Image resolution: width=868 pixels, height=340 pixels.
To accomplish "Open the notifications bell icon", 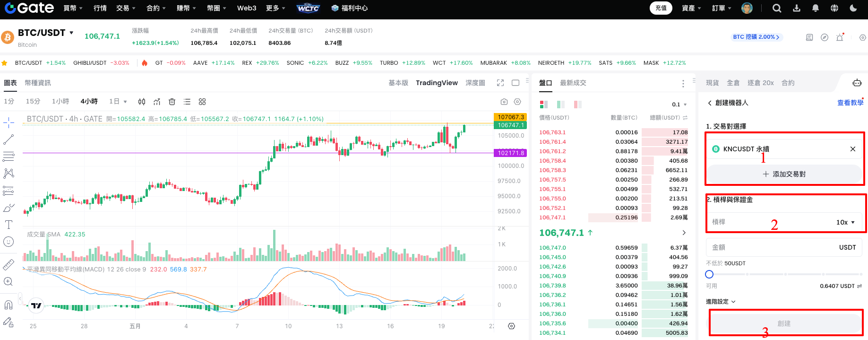I will pos(816,8).
